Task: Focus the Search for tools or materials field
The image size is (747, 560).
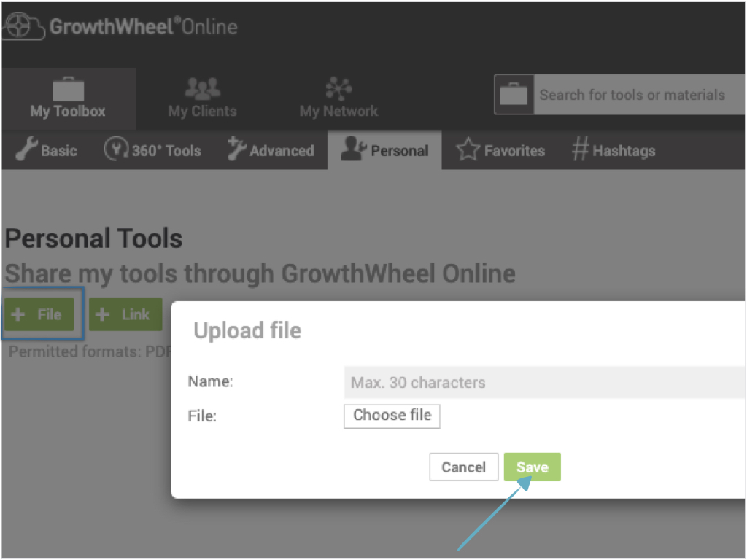Action: (x=639, y=95)
